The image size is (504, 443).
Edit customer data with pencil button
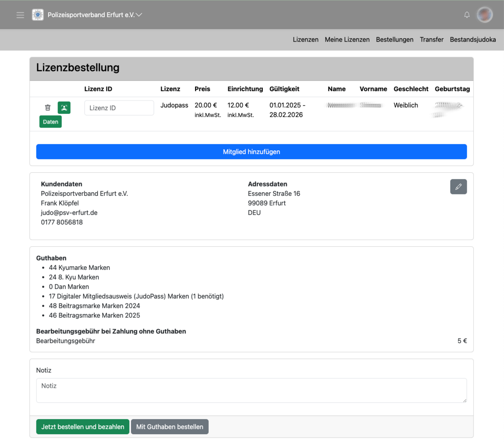[458, 187]
